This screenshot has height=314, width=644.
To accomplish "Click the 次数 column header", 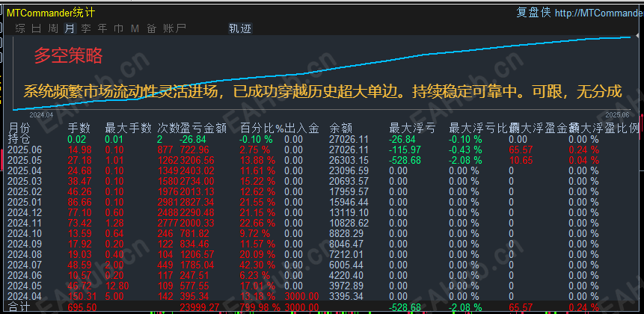I will coord(168,129).
